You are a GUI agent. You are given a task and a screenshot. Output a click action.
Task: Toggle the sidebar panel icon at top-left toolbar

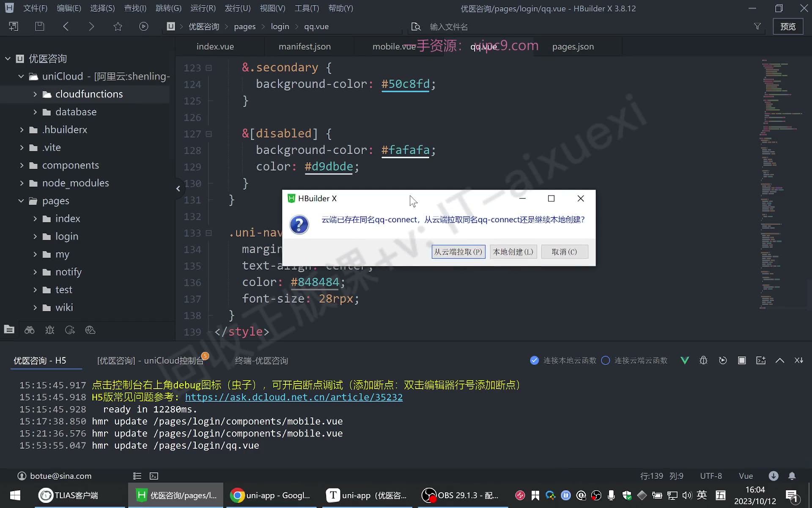[x=13, y=26]
